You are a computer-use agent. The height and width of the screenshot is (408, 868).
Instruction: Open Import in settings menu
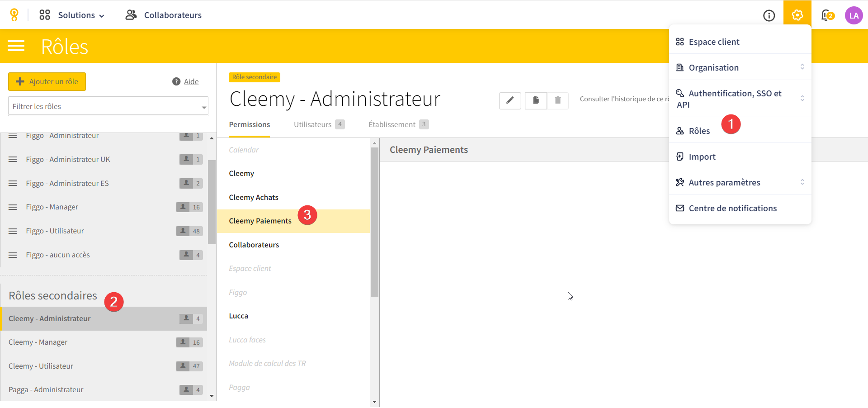coord(740,157)
